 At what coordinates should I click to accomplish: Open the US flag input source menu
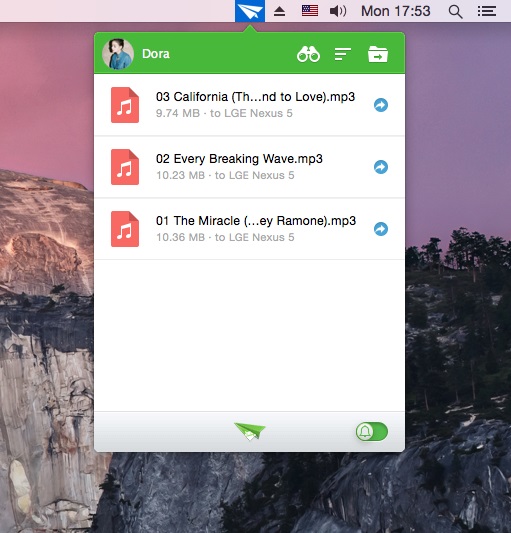(x=310, y=11)
